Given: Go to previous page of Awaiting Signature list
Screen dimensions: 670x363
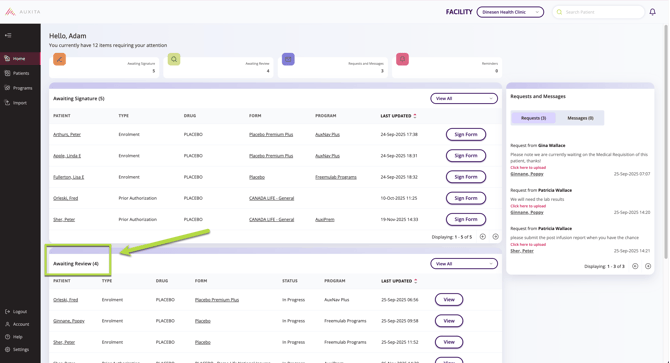Looking at the screenshot, I should click(x=482, y=237).
